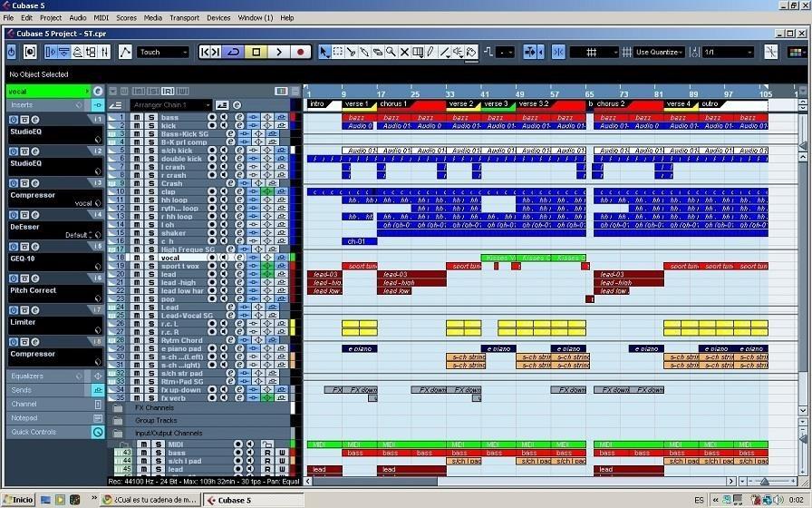This screenshot has width=812, height=508.
Task: Record-enable the clap track
Action: (x=212, y=191)
